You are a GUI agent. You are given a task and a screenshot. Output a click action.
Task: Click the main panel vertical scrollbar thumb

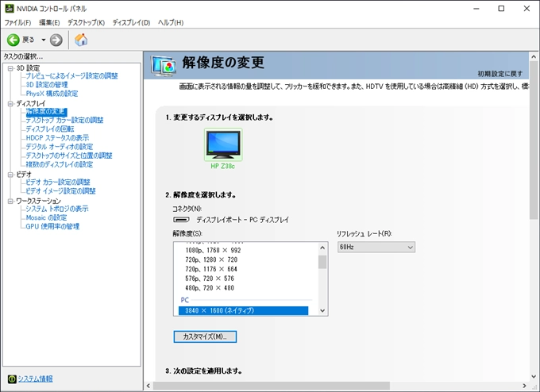coord(534,140)
